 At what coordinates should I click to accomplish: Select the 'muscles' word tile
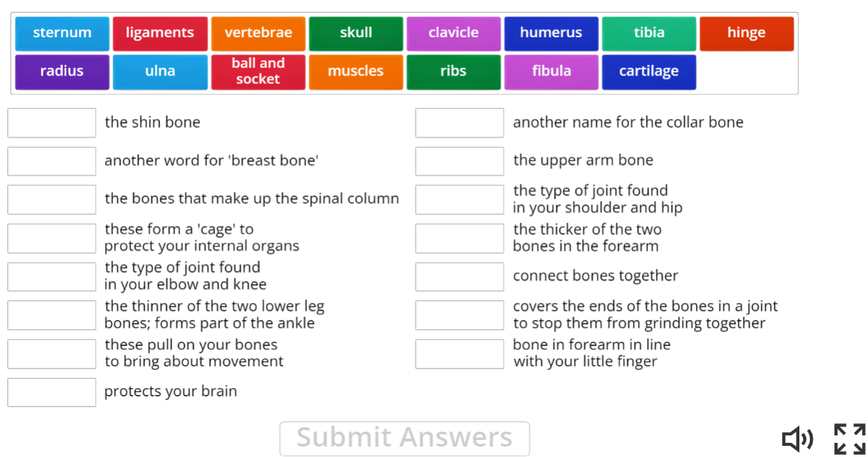tap(356, 72)
